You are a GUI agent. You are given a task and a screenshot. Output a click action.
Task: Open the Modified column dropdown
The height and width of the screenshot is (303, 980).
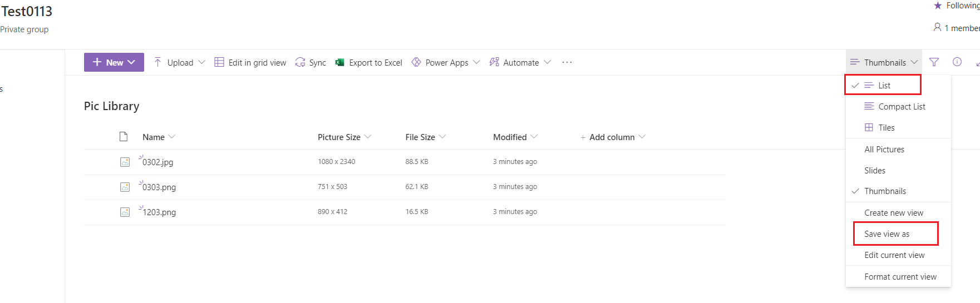click(x=534, y=137)
